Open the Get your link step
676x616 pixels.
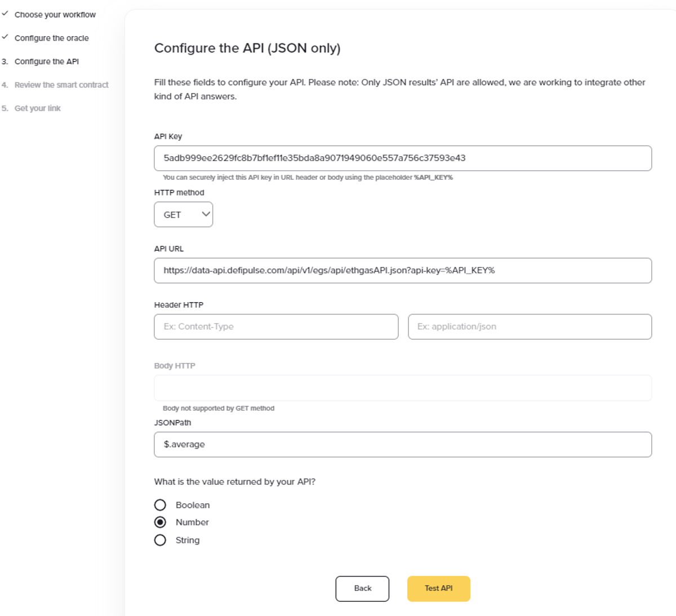38,108
